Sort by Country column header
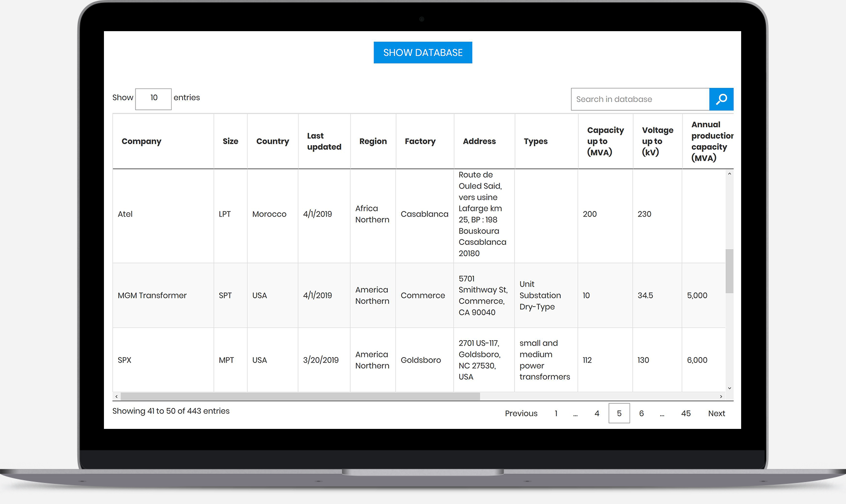846x504 pixels. [272, 141]
